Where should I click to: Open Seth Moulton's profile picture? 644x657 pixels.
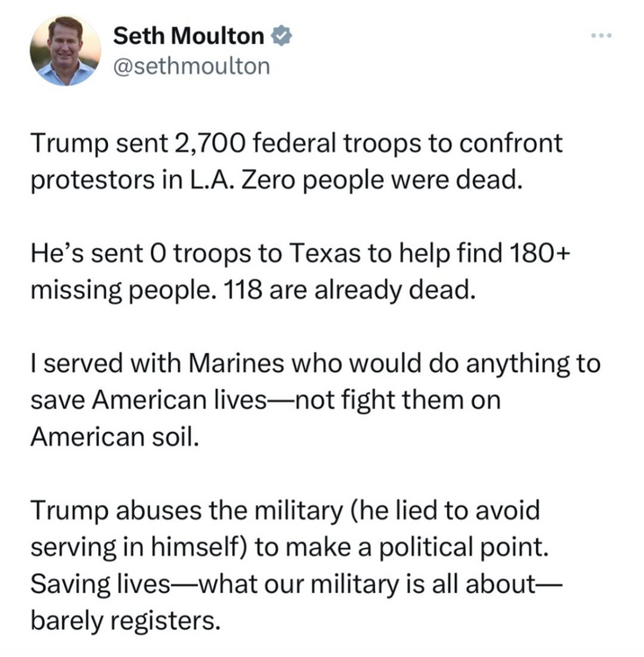click(x=65, y=51)
